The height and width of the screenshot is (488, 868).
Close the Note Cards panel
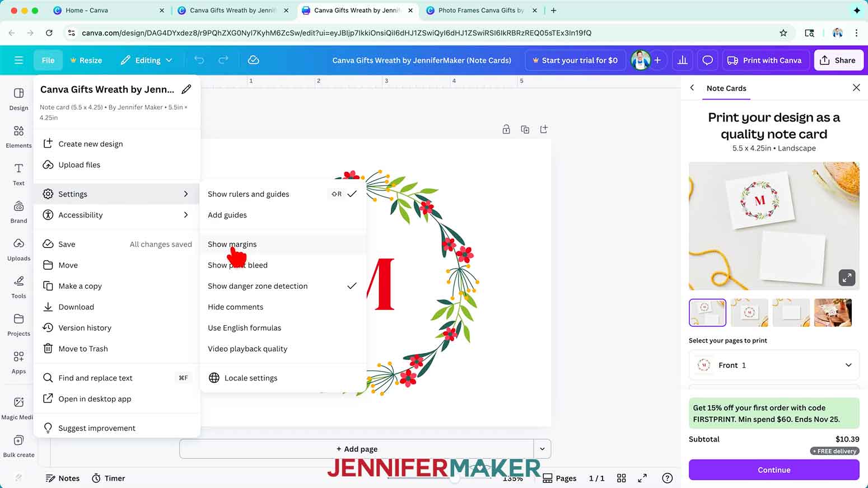tap(856, 88)
